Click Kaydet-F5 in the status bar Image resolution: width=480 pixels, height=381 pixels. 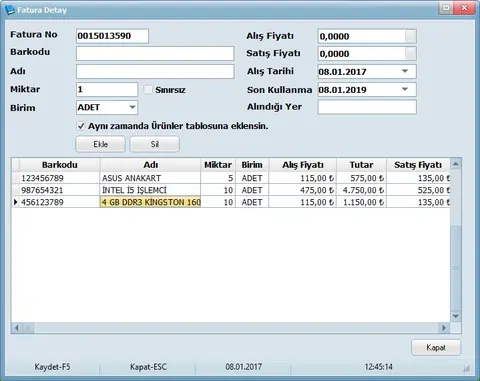52,367
